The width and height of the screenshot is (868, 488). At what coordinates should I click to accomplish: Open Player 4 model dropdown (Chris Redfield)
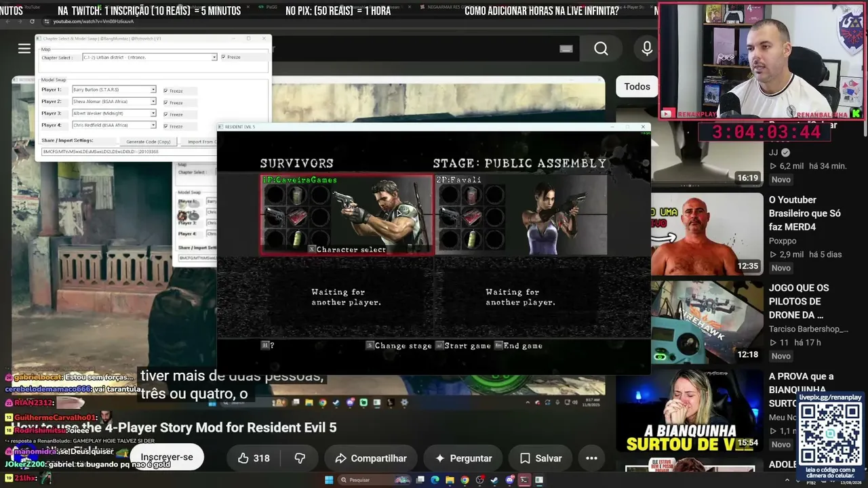153,125
